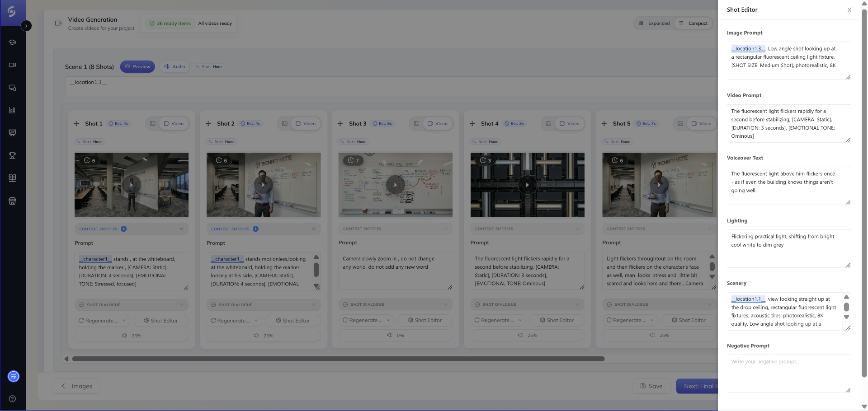Viewport: 868px width, 411px height.
Task: Play Shot 4 ceiling light video
Action: pos(528,185)
